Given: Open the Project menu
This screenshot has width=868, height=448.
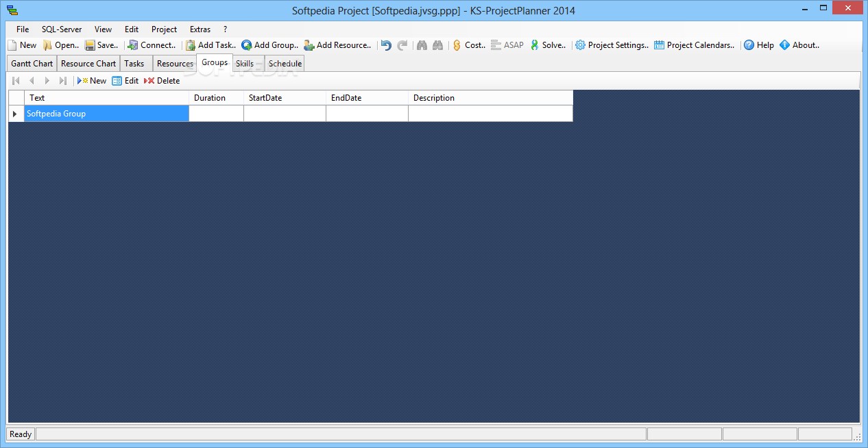Looking at the screenshot, I should [165, 29].
